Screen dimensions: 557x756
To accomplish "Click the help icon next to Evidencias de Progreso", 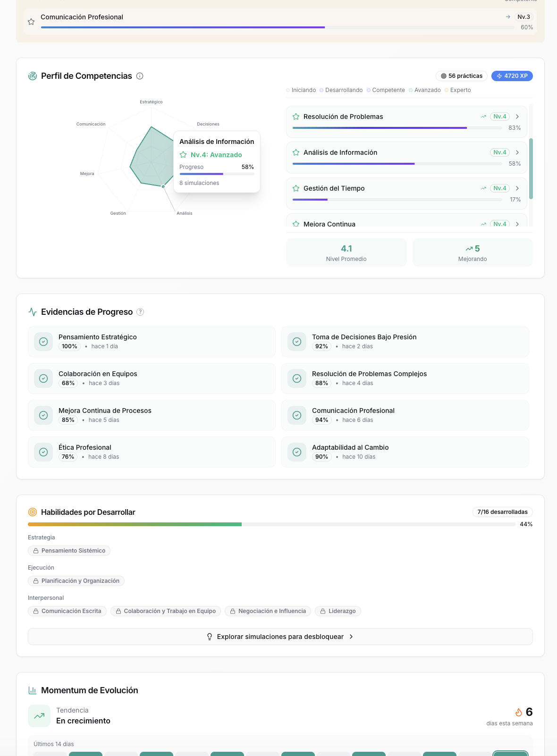I will 140,312.
